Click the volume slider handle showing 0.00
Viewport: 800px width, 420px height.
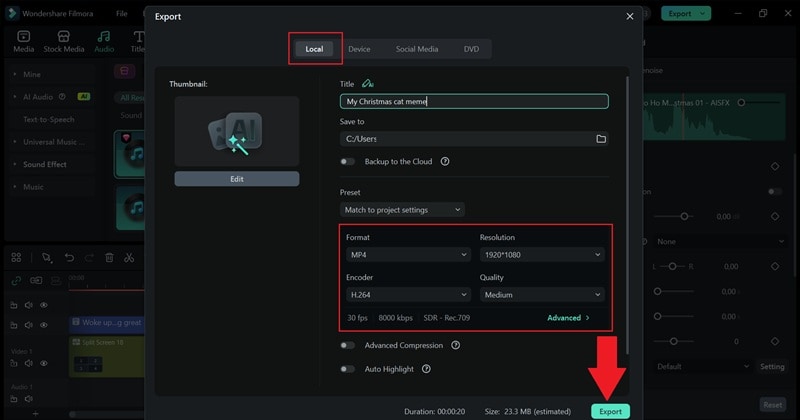(684, 216)
